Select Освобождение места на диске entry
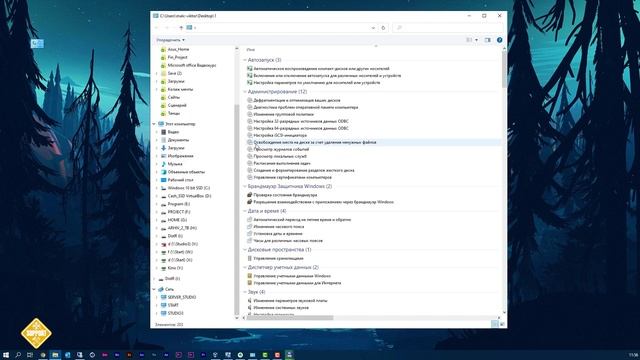The image size is (640, 360). (x=315, y=142)
